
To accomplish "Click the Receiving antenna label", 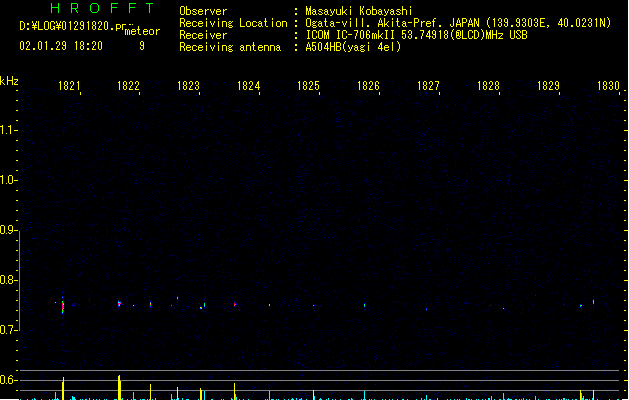I will pyautogui.click(x=230, y=47).
